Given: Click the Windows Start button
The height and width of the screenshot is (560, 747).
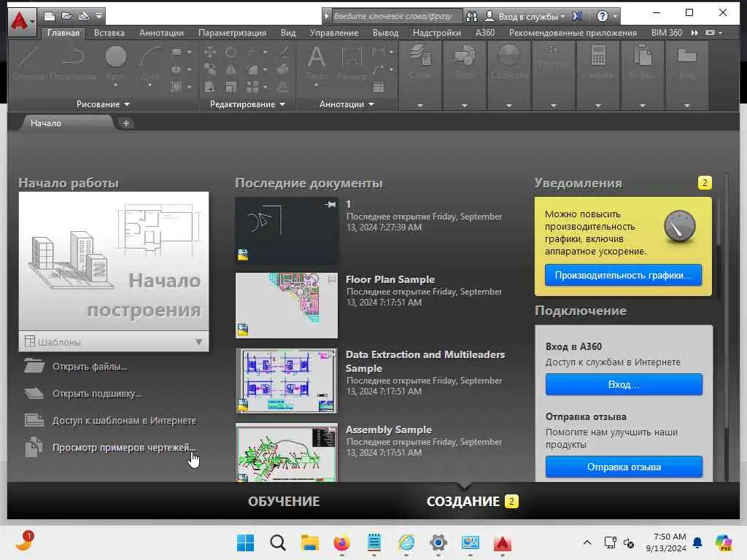Looking at the screenshot, I should (x=245, y=542).
